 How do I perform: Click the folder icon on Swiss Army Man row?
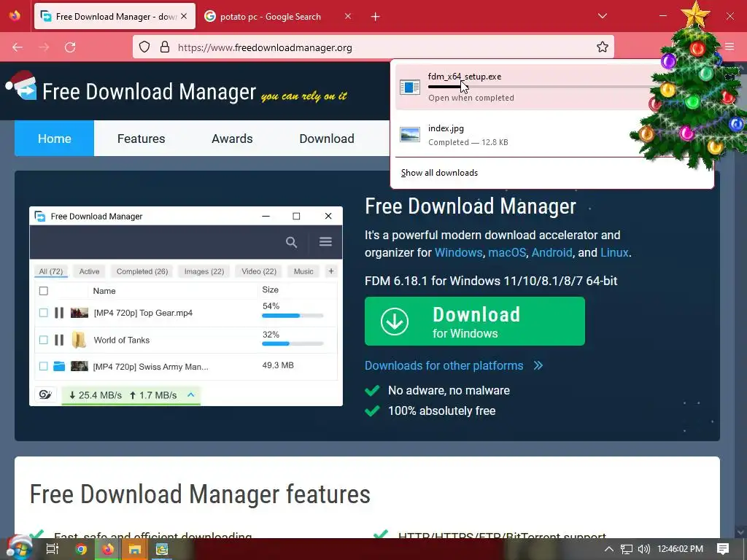tap(59, 366)
